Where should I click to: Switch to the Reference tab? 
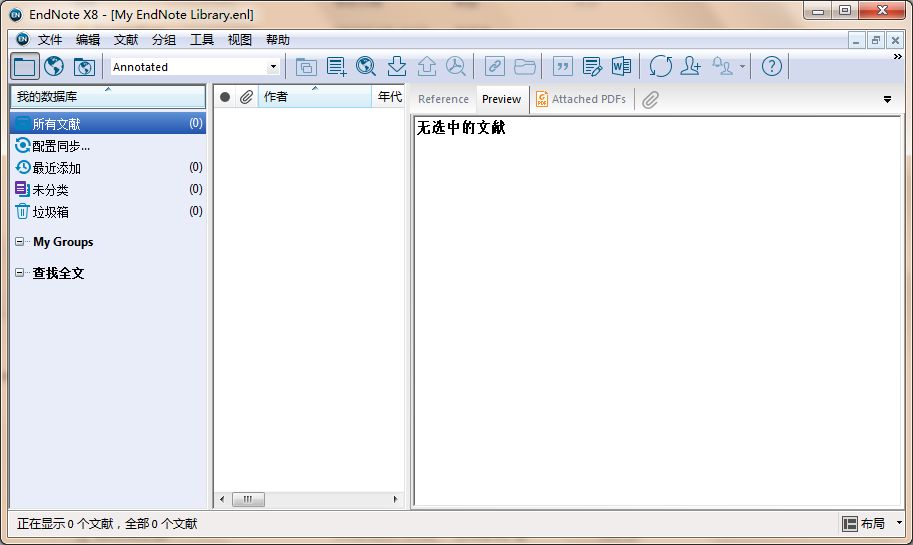pyautogui.click(x=443, y=99)
